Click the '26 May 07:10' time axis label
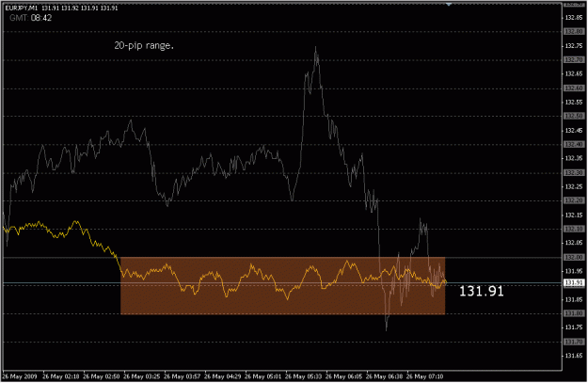The image size is (588, 383). coord(425,376)
